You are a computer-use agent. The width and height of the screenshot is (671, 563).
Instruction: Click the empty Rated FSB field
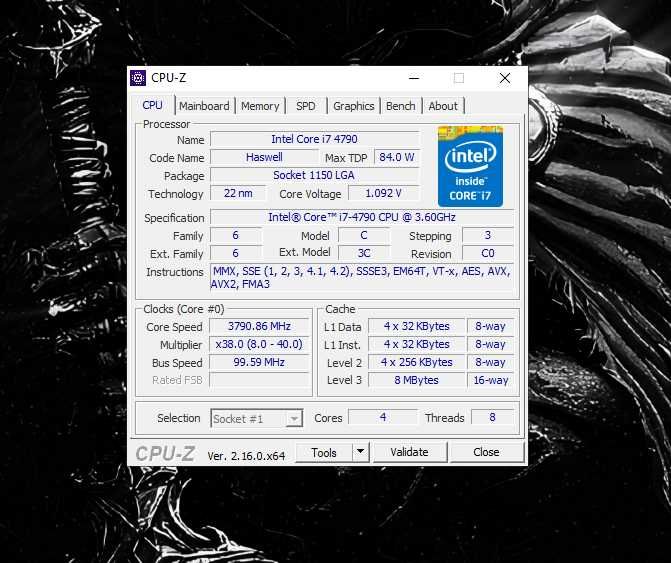259,380
